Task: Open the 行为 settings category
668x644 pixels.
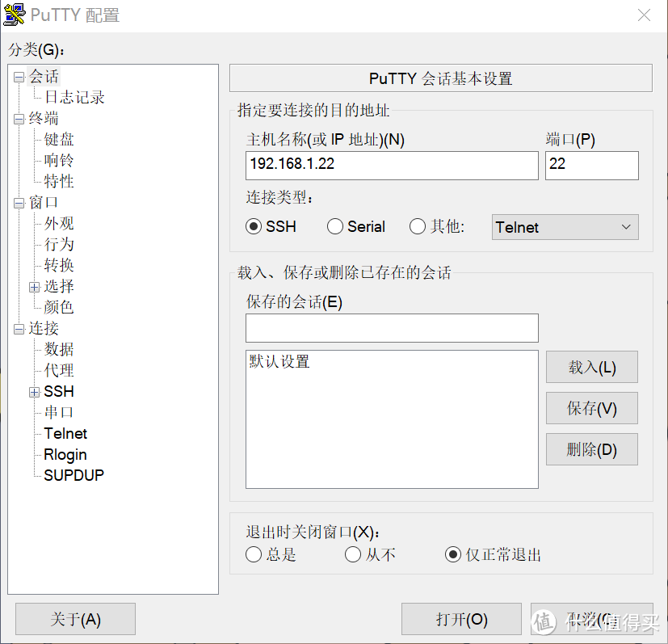Action: (x=59, y=244)
